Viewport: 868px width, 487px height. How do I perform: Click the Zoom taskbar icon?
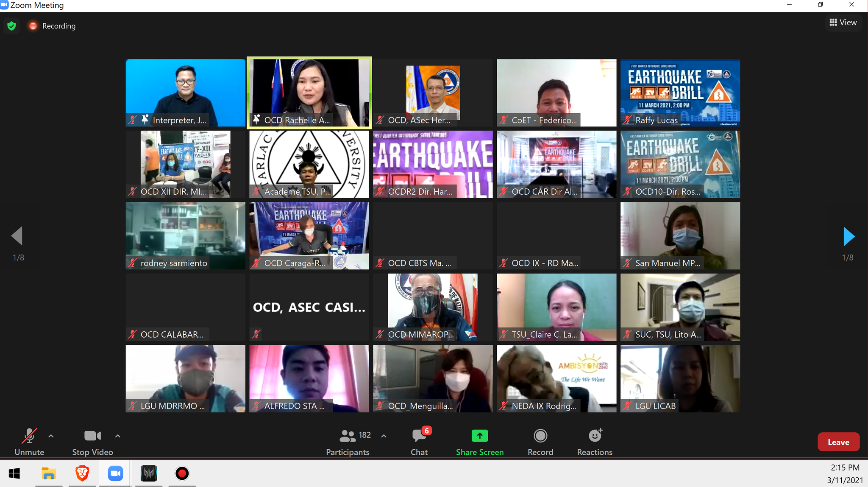tap(115, 473)
